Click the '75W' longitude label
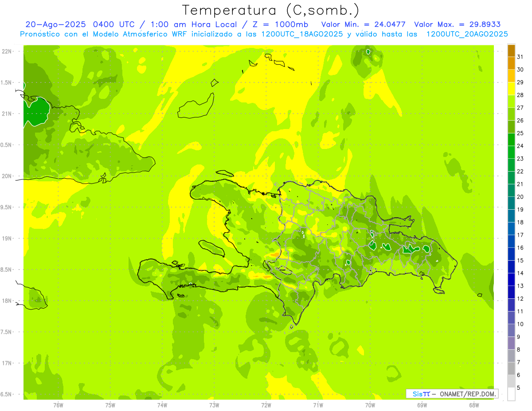The height and width of the screenshot is (411, 532). point(110,405)
